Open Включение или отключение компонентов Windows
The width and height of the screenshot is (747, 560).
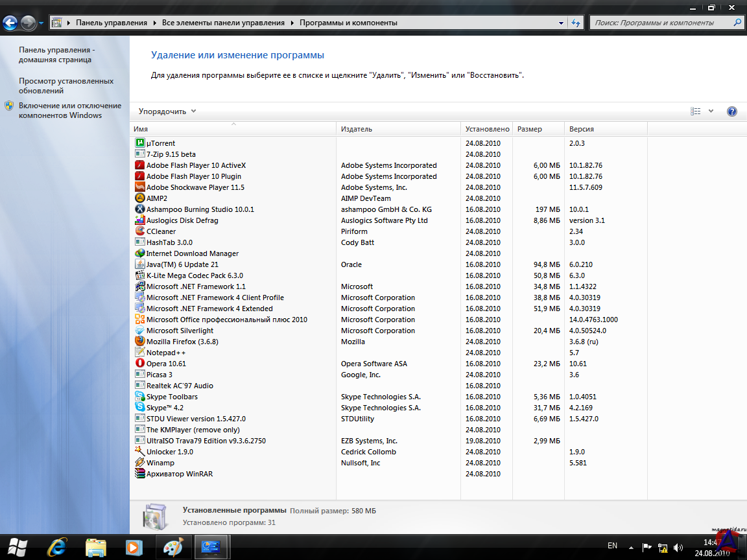[70, 110]
